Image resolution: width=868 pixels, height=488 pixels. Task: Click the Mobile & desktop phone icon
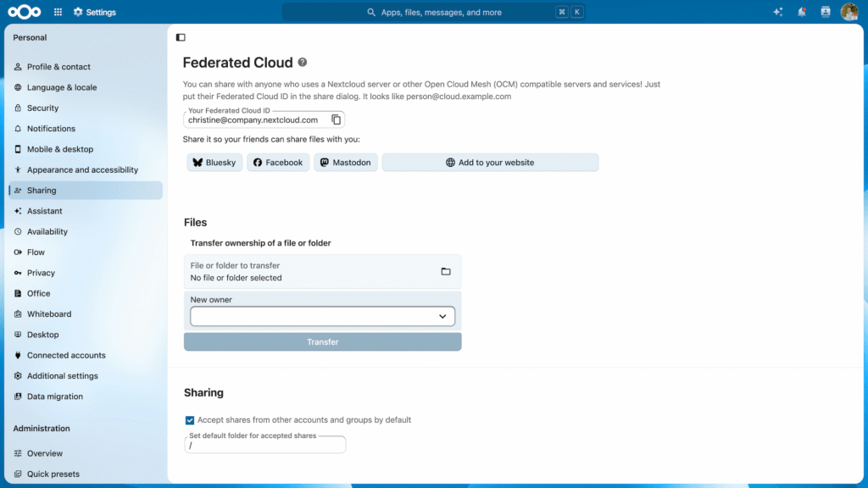[18, 149]
